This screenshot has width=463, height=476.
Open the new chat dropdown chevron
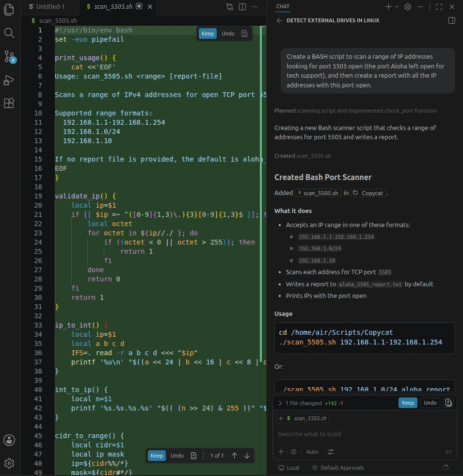[396, 7]
